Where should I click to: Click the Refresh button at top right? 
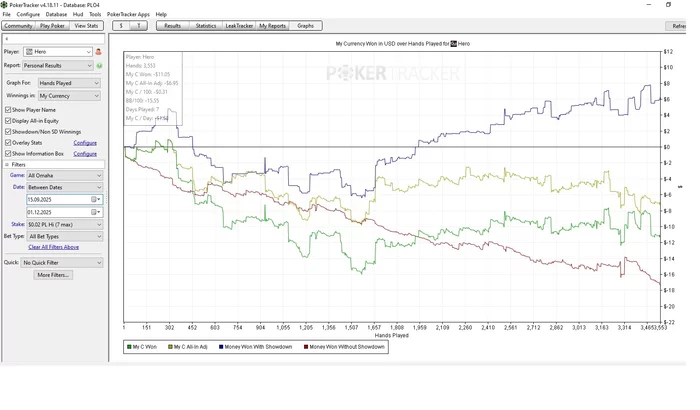coord(678,26)
